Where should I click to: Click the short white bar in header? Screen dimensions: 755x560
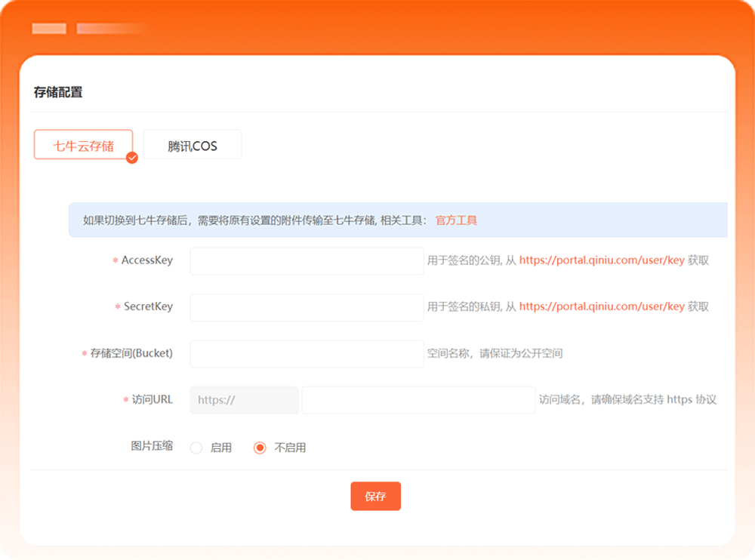(x=49, y=29)
